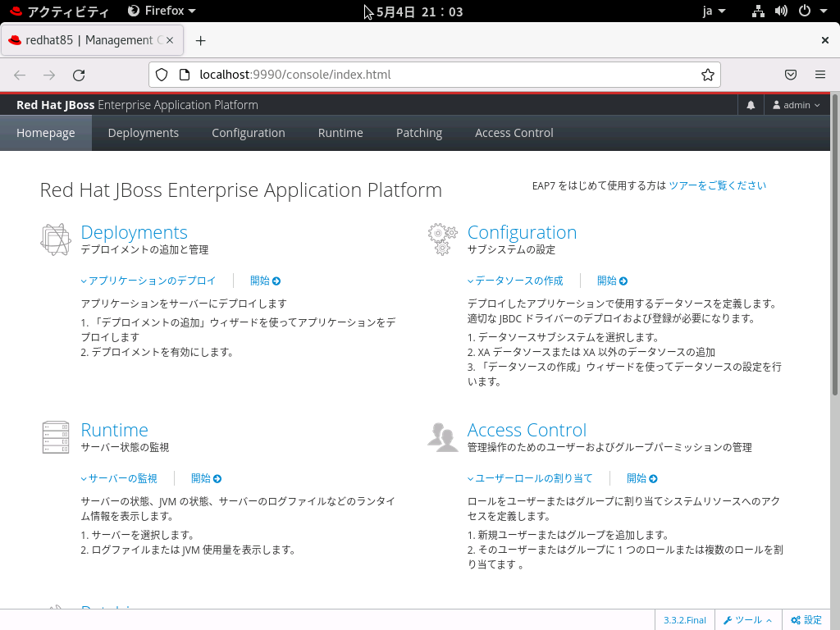
Task: Switch to the Deployments nav tab
Action: point(143,133)
